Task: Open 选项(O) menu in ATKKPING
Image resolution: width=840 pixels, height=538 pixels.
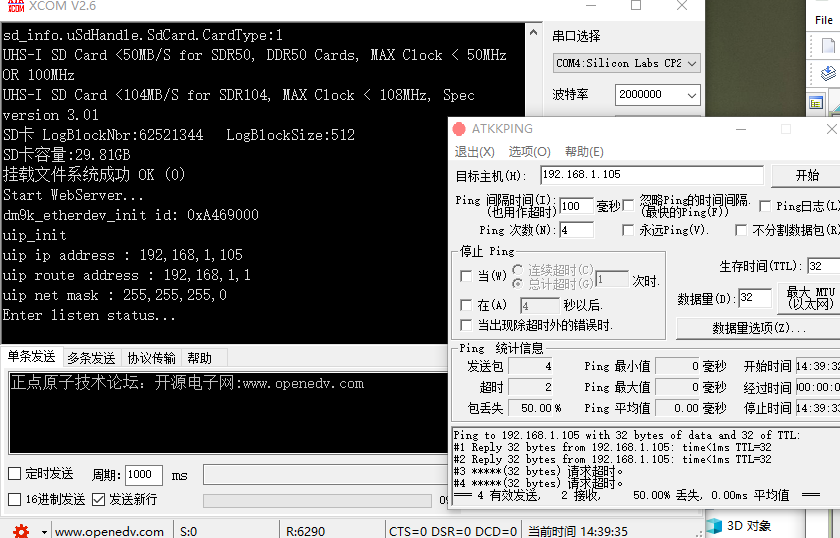Action: pyautogui.click(x=529, y=152)
